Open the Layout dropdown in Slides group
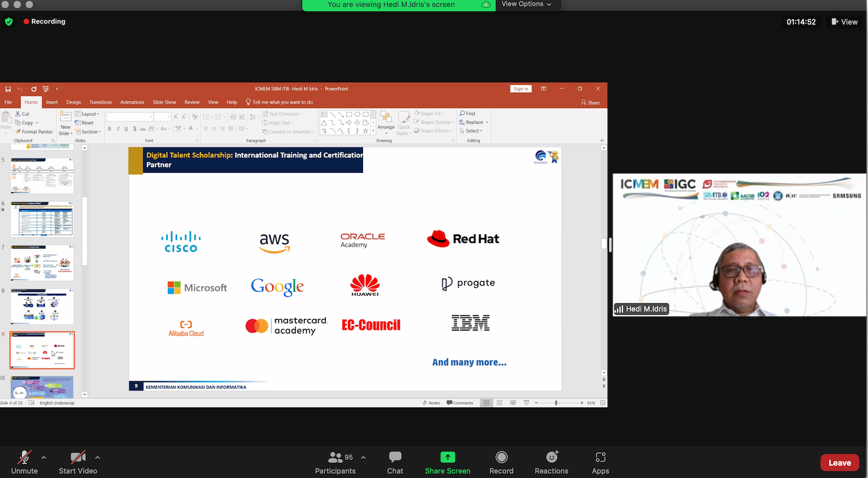Viewport: 868px width, 478px height. tap(87, 114)
